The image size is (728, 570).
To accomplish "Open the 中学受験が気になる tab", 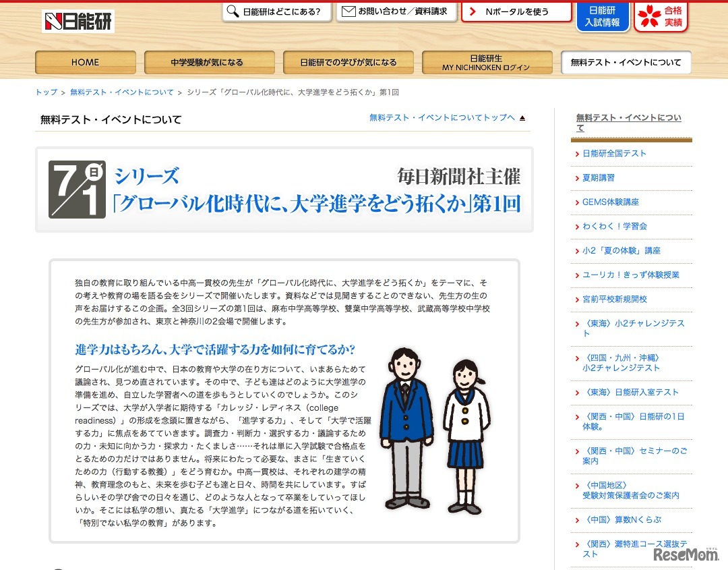I will 207,62.
